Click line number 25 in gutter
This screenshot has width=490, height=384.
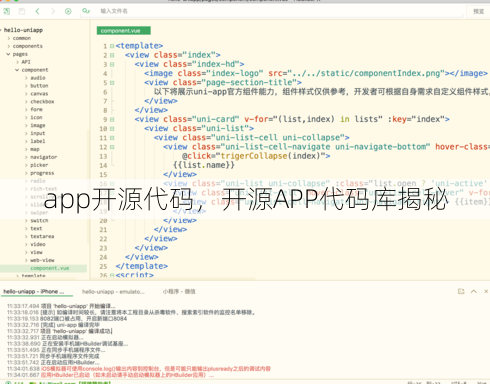[103, 267]
